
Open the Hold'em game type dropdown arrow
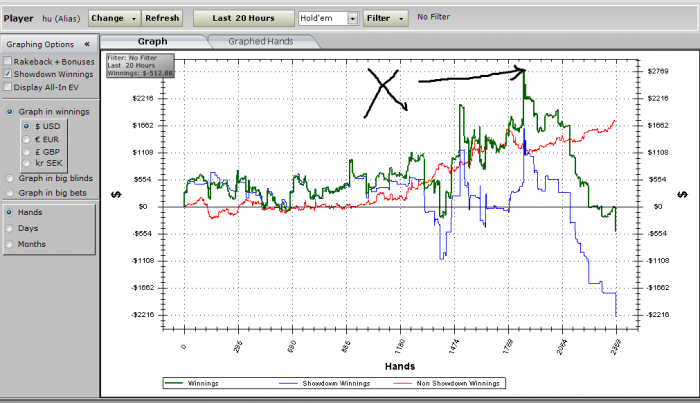(353, 19)
